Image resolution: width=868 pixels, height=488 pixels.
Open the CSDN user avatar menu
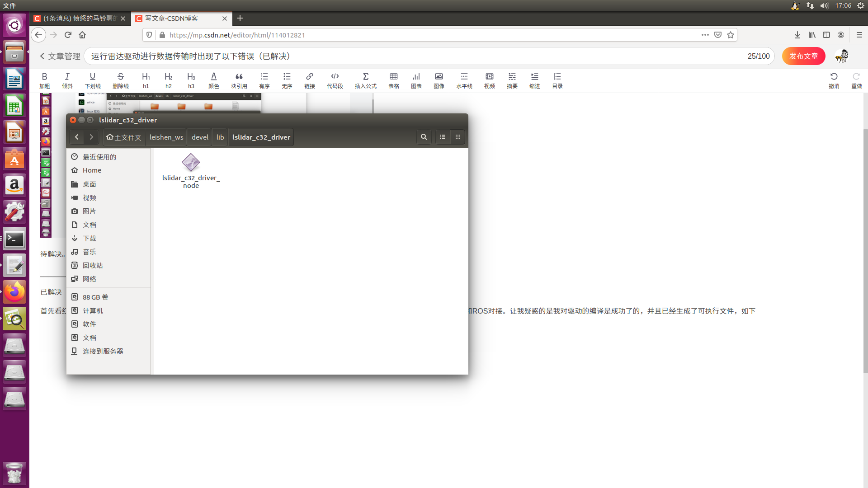[842, 56]
